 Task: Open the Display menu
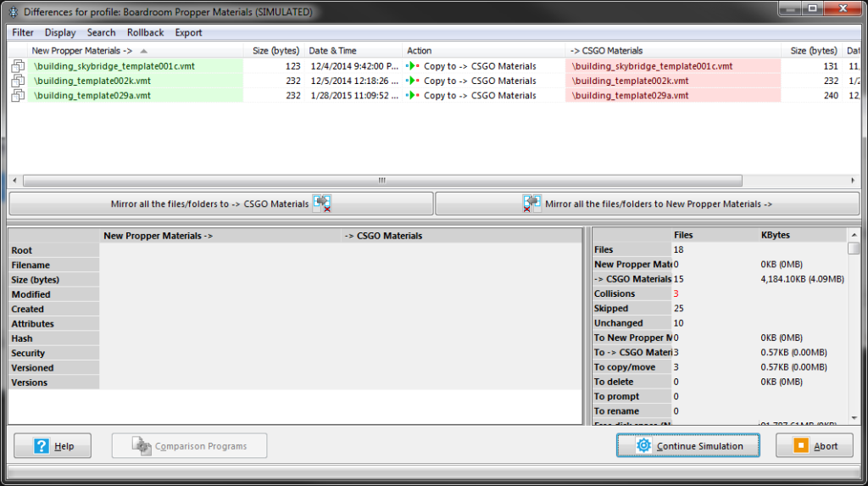pos(60,33)
